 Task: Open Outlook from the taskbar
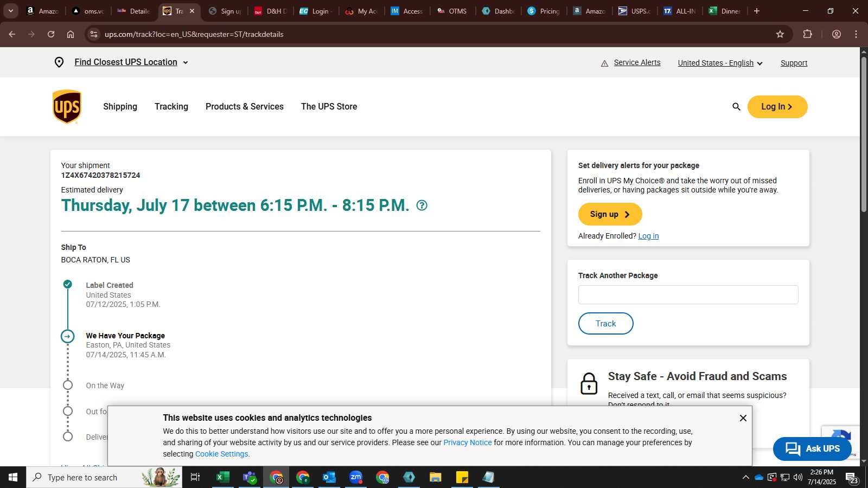pos(329,477)
